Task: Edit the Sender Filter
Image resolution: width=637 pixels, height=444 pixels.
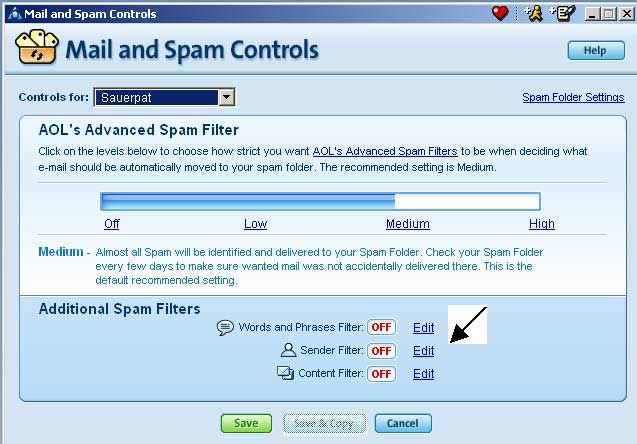Action: tap(423, 351)
